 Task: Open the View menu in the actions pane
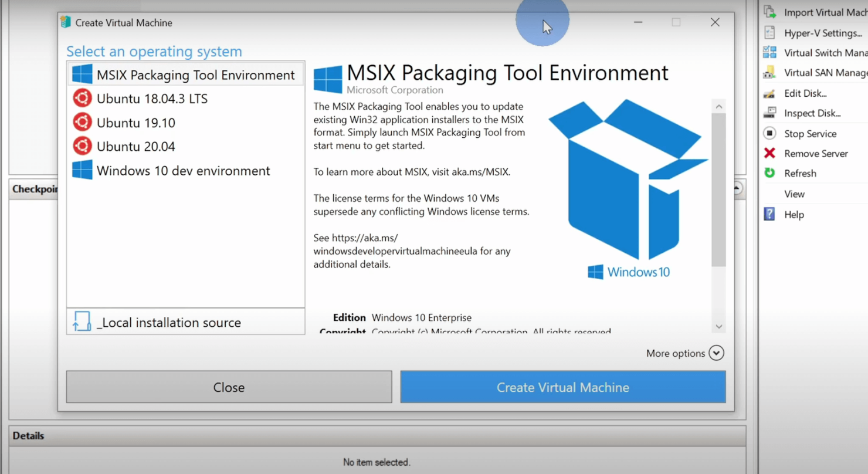click(x=794, y=194)
